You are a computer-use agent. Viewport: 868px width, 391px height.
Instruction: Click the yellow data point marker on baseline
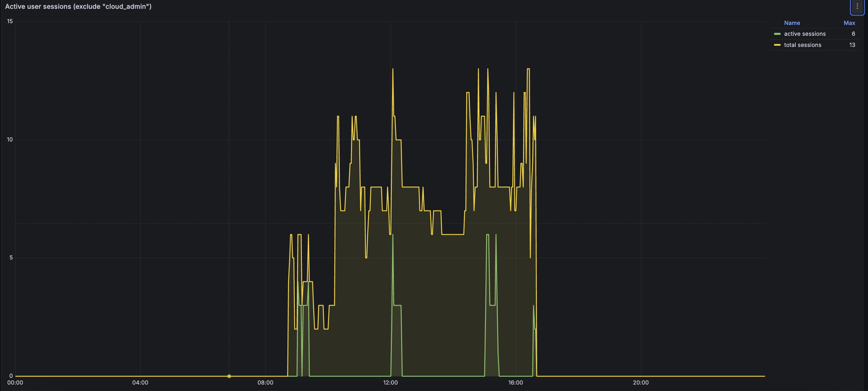pos(229,376)
